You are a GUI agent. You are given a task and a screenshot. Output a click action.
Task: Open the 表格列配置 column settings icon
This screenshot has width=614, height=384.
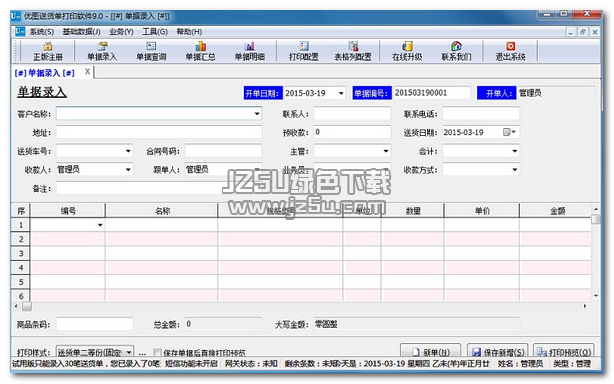(x=353, y=51)
